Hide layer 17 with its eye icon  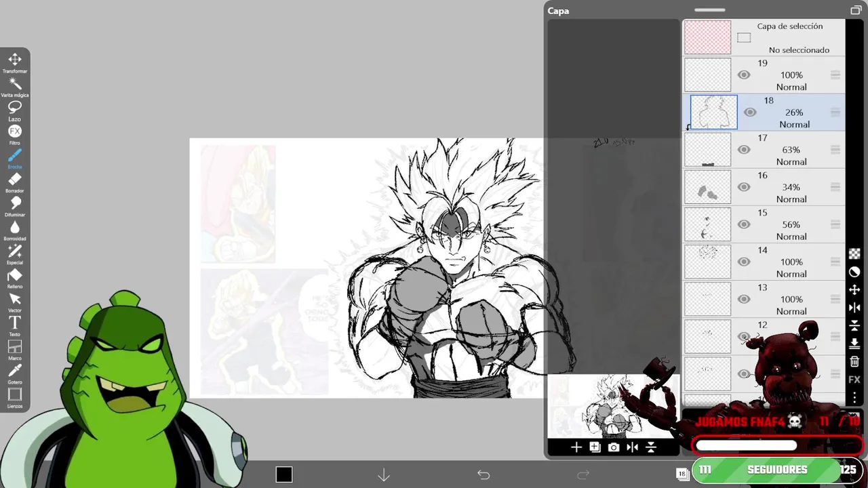point(744,150)
